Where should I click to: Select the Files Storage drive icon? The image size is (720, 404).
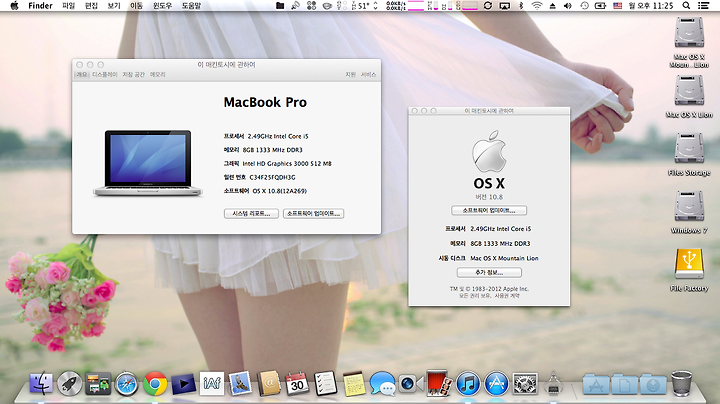click(689, 148)
